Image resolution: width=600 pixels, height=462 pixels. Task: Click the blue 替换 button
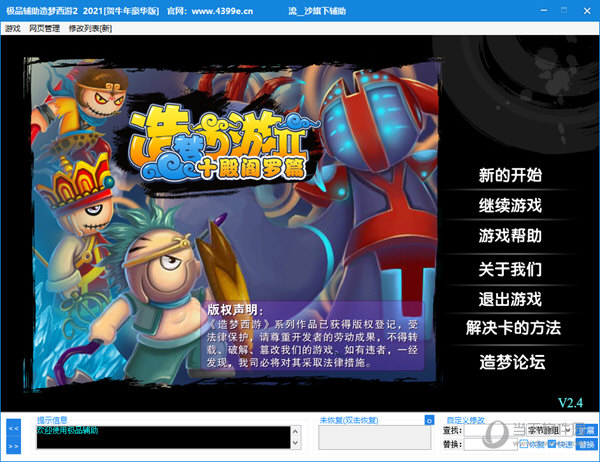587,444
